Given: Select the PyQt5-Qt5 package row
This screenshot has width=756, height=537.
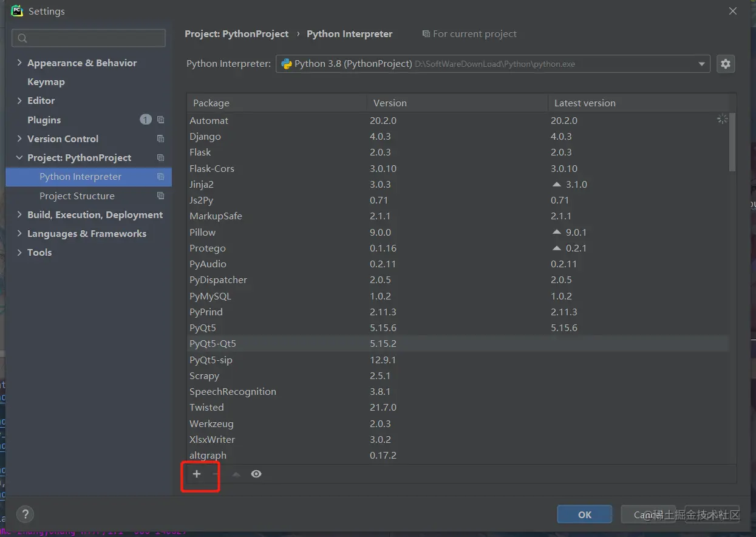Looking at the screenshot, I should point(458,343).
